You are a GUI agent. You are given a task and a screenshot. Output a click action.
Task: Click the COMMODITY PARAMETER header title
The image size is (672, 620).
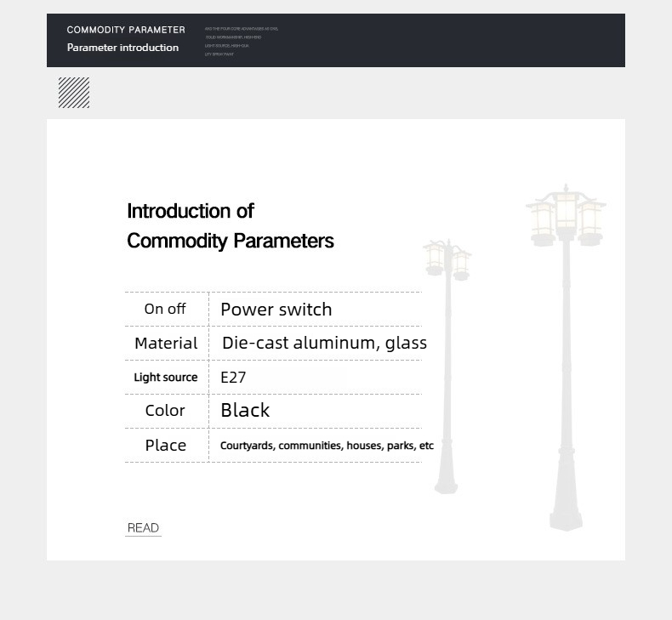point(126,30)
